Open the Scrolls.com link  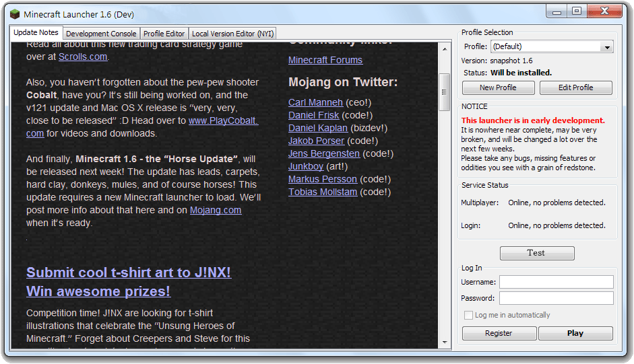(x=83, y=57)
